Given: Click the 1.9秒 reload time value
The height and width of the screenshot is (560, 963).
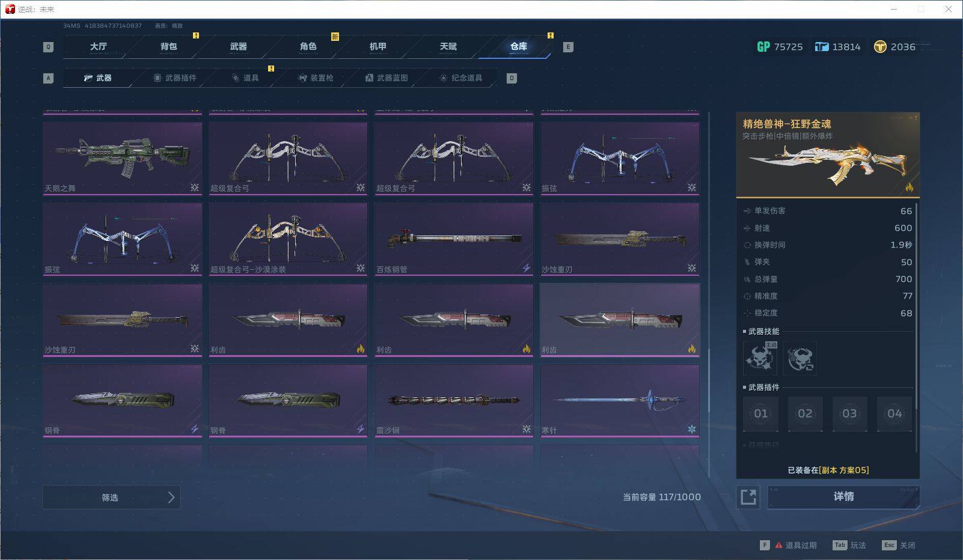Looking at the screenshot, I should [x=901, y=245].
